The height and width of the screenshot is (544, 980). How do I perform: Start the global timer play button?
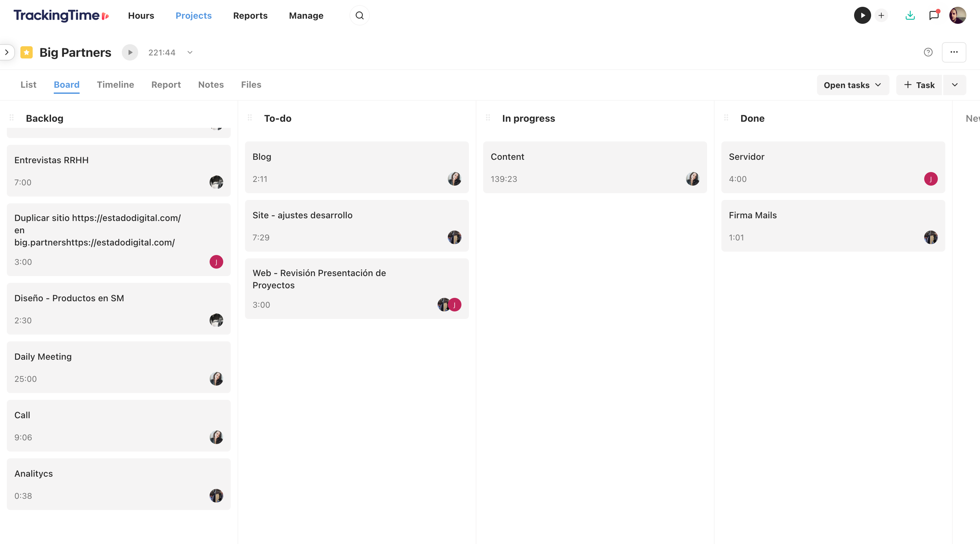point(863,15)
